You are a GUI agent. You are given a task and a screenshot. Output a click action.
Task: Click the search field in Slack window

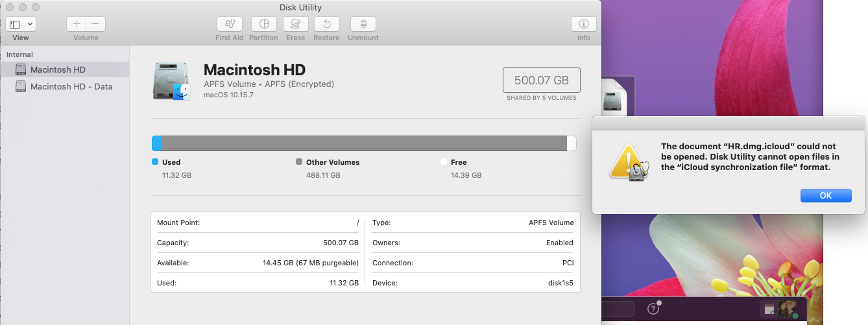(616, 309)
